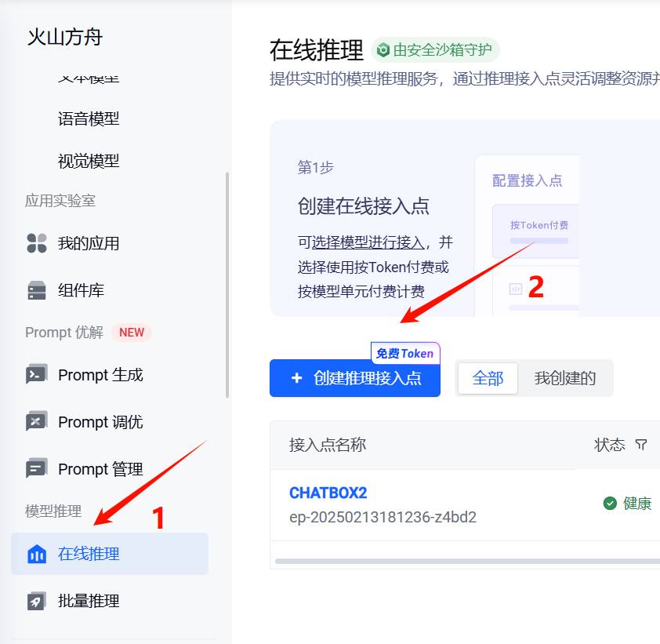Switch to the 我创建的 tab
Viewport: 660px width, 644px height.
click(565, 378)
